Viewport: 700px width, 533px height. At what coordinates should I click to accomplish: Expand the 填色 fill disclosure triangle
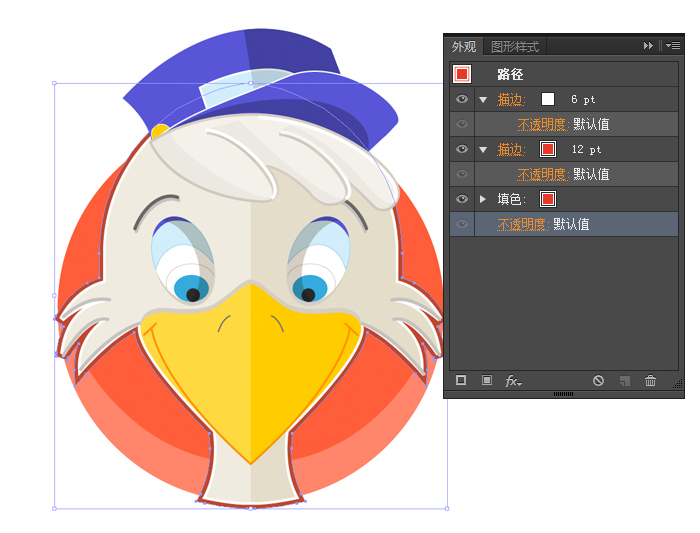point(483,199)
